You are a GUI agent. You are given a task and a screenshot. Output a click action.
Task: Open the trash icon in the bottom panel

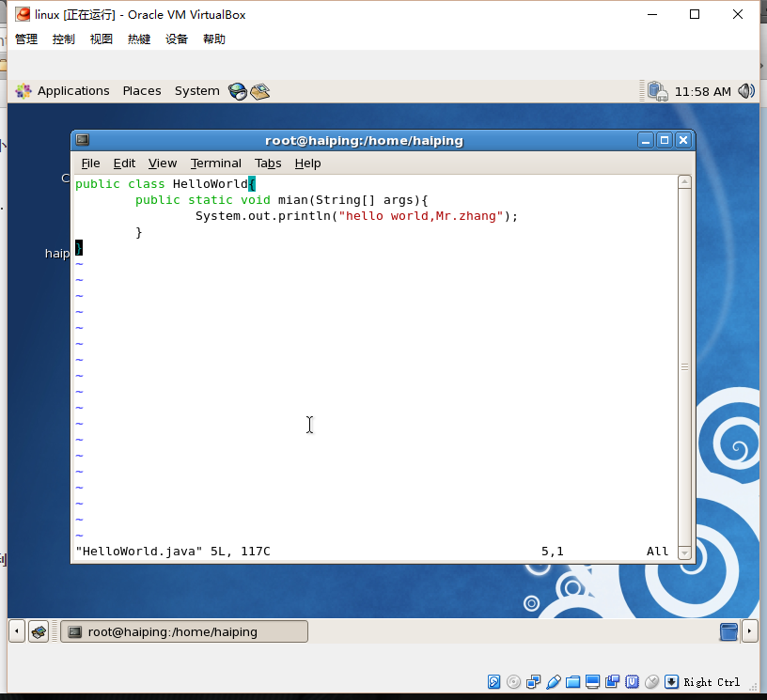tap(728, 631)
